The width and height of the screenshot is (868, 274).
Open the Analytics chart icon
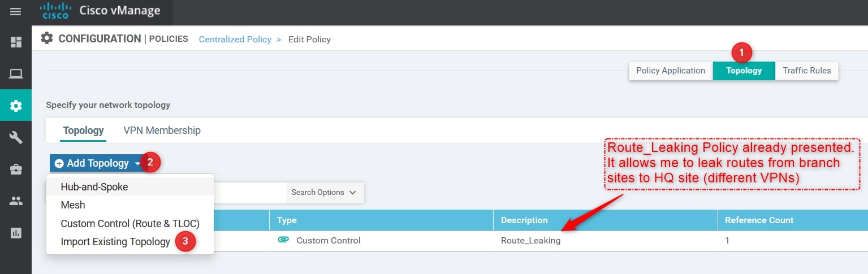(x=16, y=232)
